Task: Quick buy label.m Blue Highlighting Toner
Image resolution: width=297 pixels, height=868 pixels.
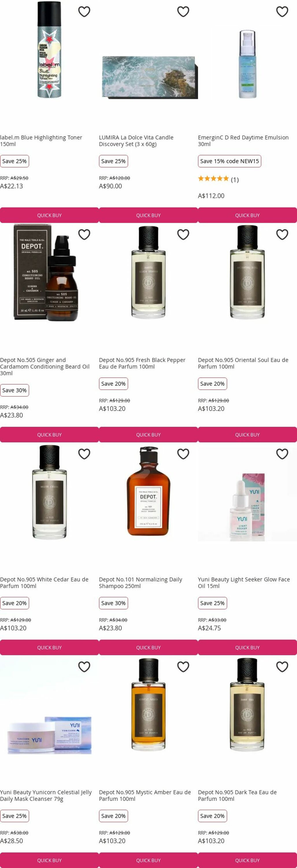Action: point(49,215)
